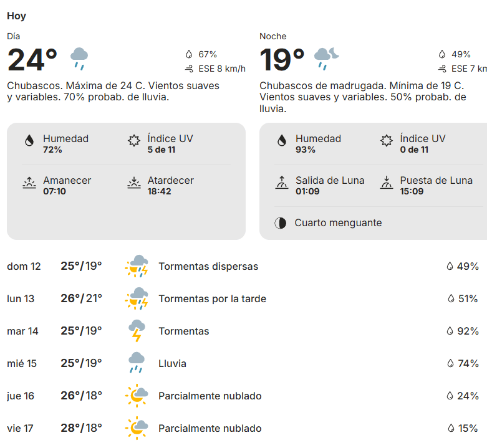Click the Salida de Luna moonrise icon
Screen dimensions: 487x448
click(281, 183)
